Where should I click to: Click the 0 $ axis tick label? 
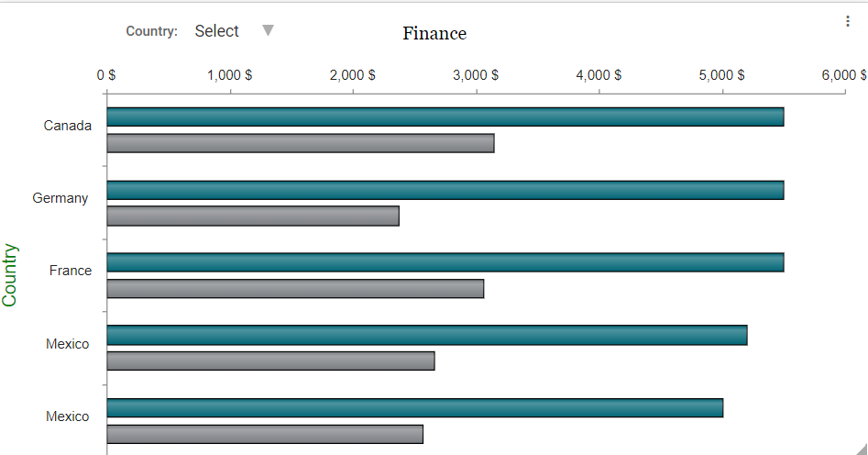coord(106,75)
